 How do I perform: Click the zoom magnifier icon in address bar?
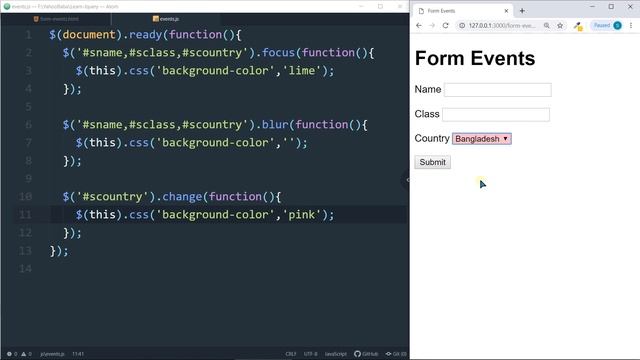click(x=547, y=25)
